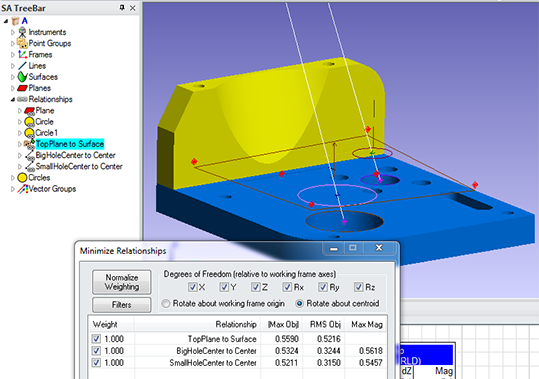Uncheck the Rx degree of freedom
Image resolution: width=539 pixels, height=379 pixels.
coord(287,287)
